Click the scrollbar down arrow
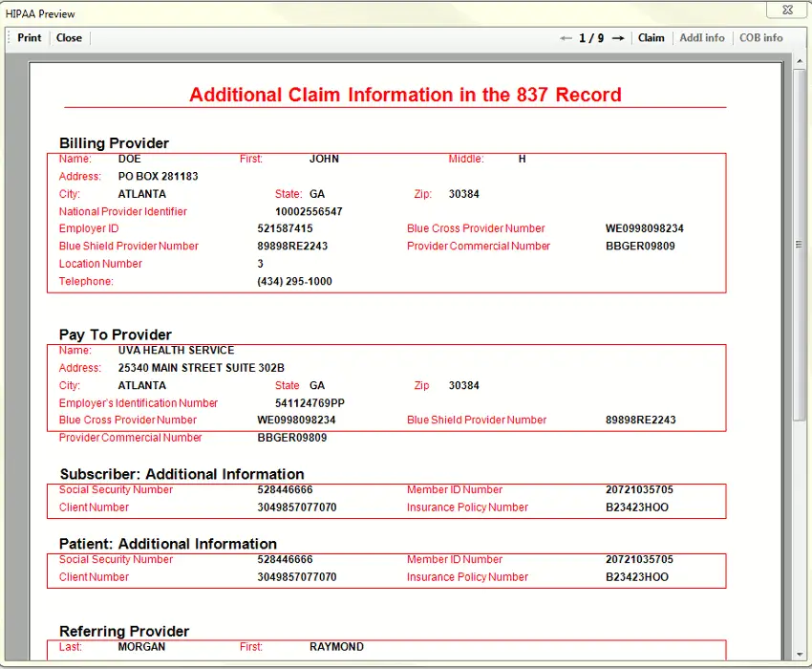 point(801,654)
